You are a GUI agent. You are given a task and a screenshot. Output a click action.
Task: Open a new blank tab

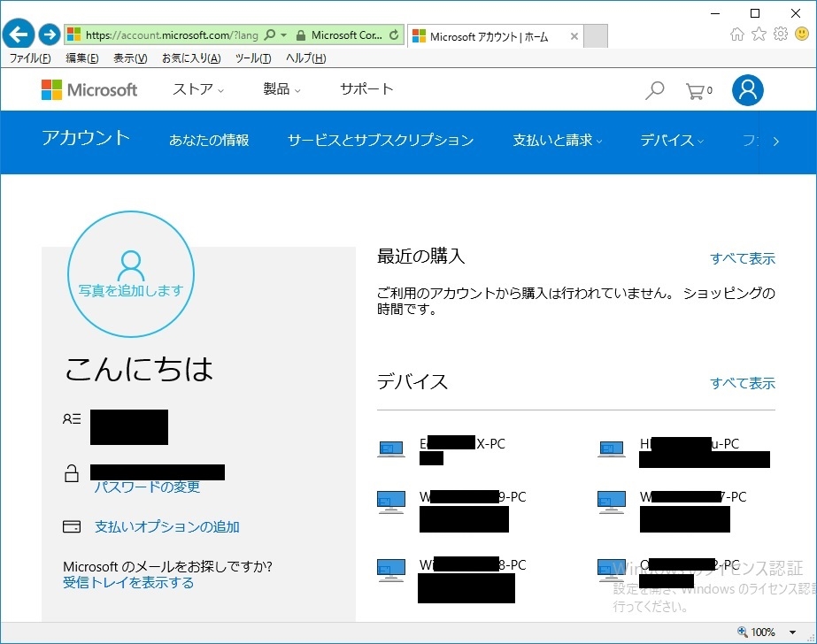596,36
